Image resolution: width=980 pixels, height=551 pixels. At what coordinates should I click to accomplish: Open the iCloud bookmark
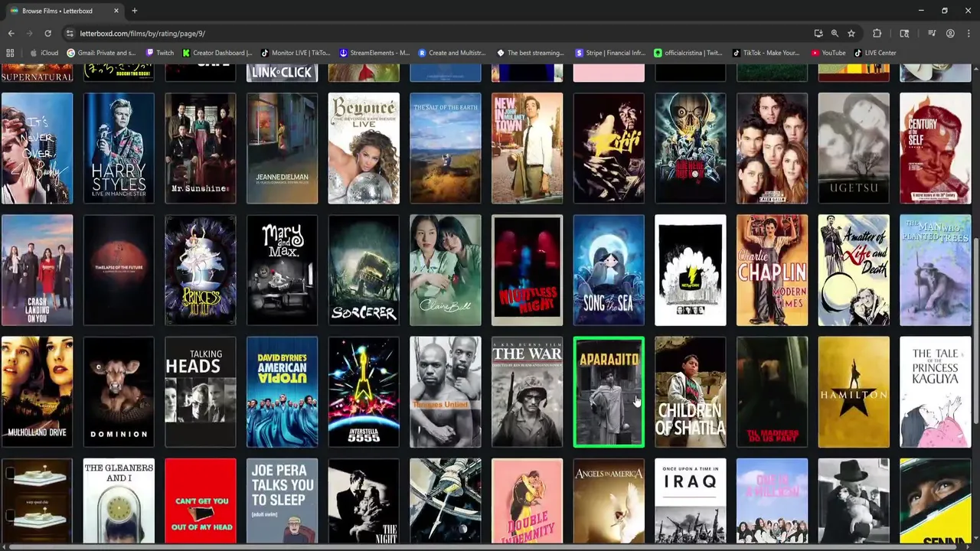tap(44, 53)
